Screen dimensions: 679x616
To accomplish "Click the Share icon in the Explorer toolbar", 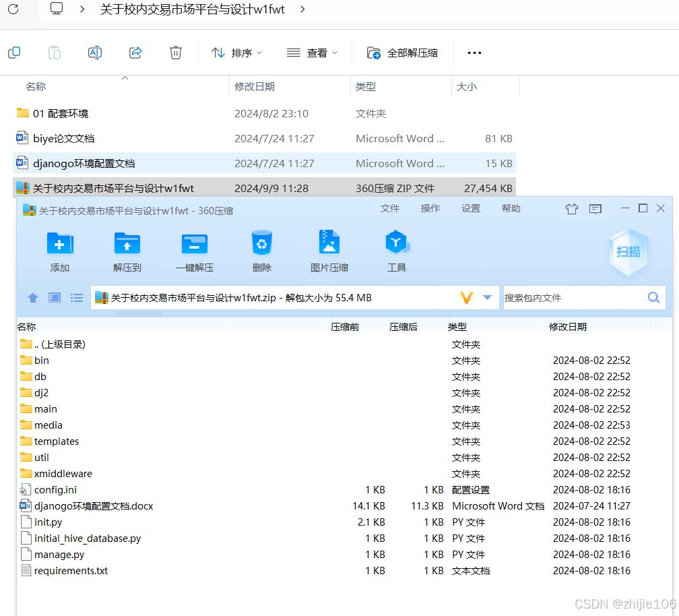I will pos(135,53).
